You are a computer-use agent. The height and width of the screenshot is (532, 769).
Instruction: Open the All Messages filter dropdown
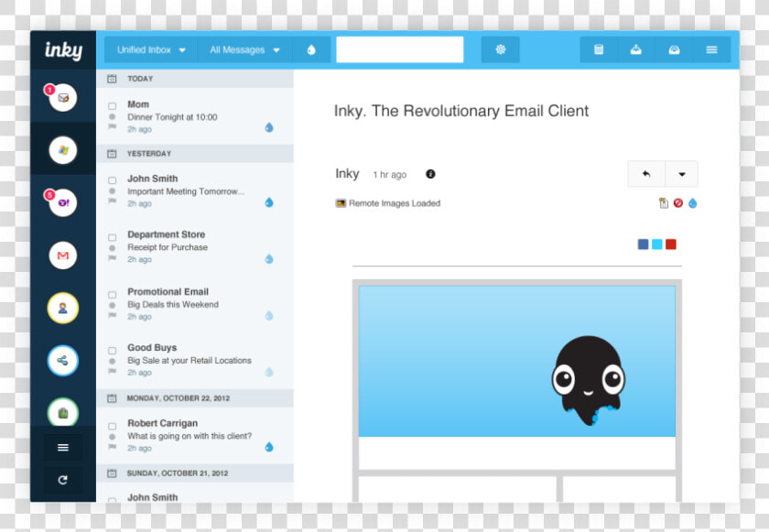click(x=244, y=49)
